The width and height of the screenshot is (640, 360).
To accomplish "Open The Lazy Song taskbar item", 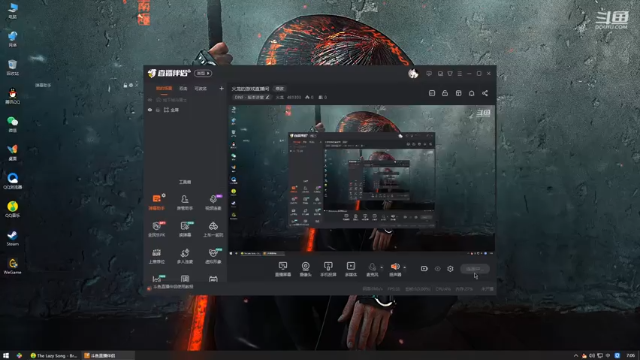I will [x=54, y=356].
